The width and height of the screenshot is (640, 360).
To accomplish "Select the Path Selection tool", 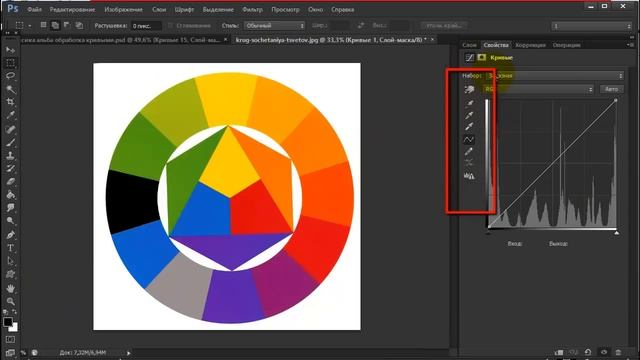I will (11, 261).
